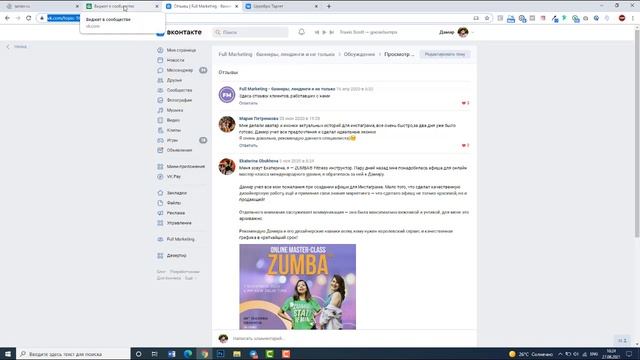The width and height of the screenshot is (640, 360).
Task: Open Мария Петренкова's avatar
Action: pyautogui.click(x=227, y=124)
